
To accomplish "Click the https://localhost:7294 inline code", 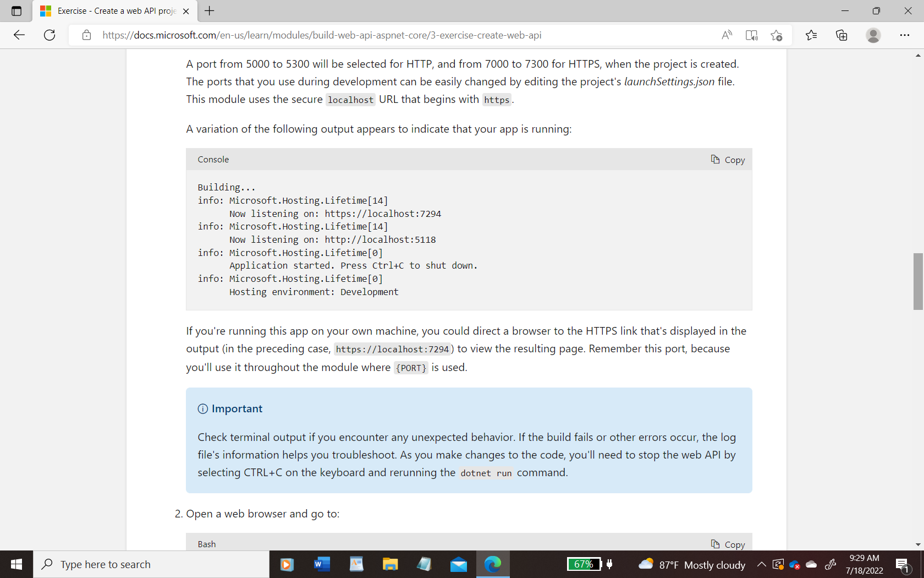I will (393, 349).
